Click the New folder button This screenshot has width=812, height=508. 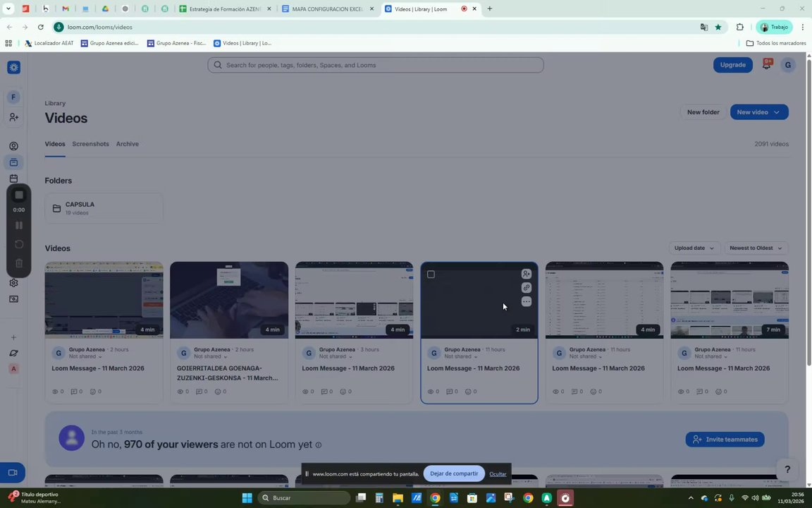tap(703, 112)
